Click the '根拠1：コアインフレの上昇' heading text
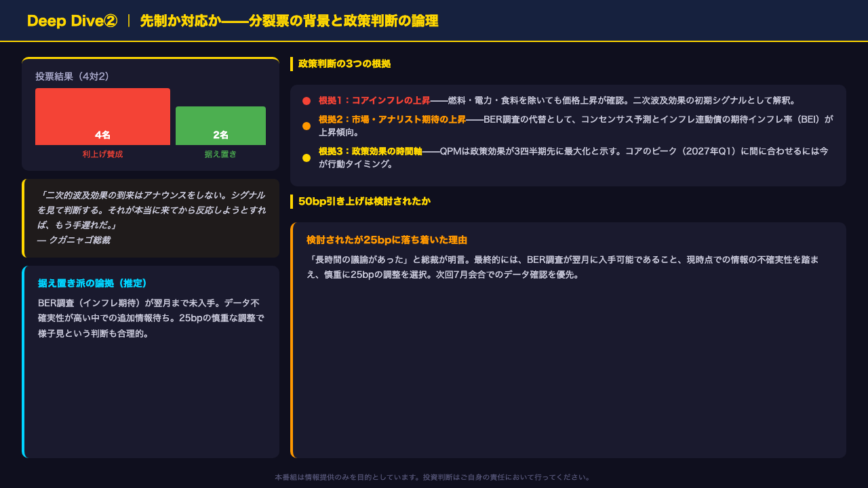The height and width of the screenshot is (488, 868). (374, 100)
